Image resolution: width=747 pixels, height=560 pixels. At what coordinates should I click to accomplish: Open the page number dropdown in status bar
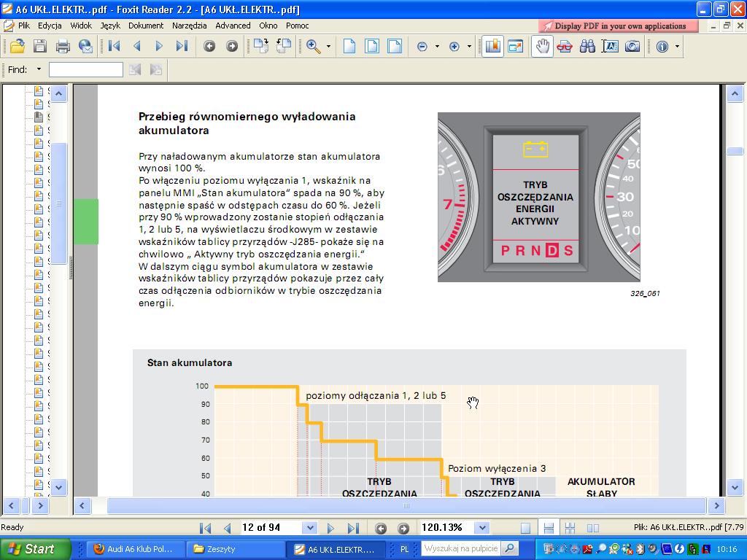point(310,528)
